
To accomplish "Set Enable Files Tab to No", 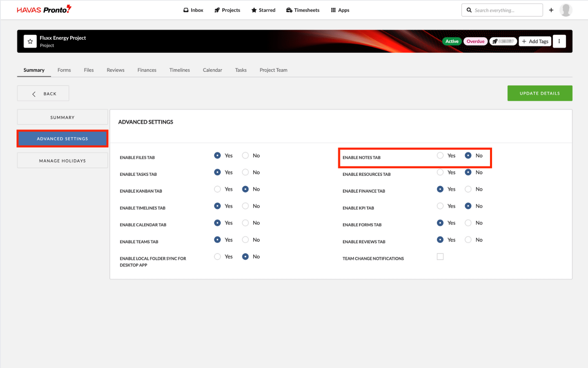I will [x=245, y=155].
